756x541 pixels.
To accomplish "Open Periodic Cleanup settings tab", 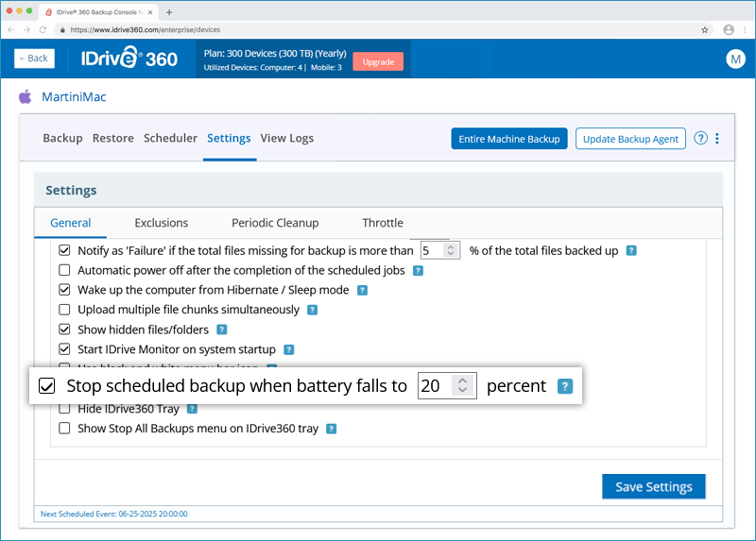I will point(275,223).
